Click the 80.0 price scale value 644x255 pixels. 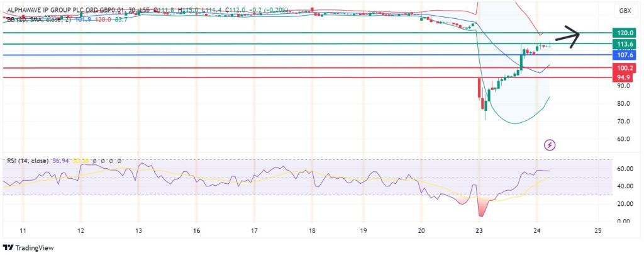pyautogui.click(x=623, y=104)
